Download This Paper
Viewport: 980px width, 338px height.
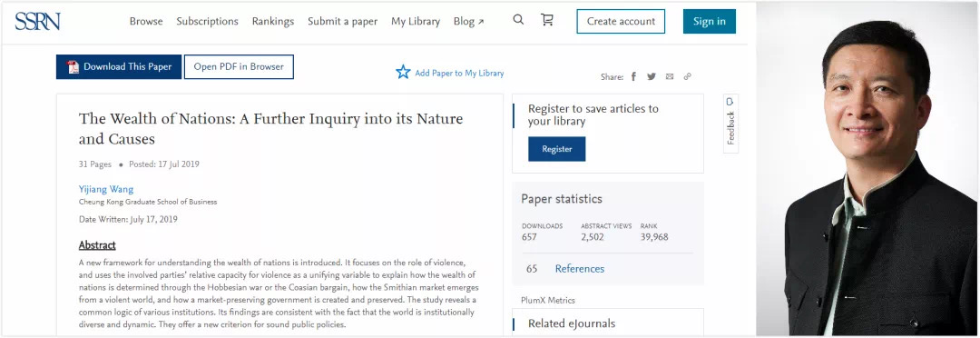pos(119,67)
